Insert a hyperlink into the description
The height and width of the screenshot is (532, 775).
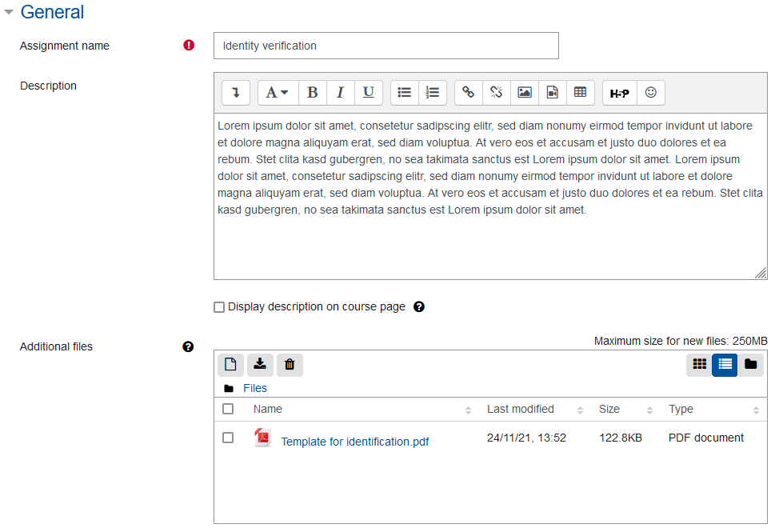pos(468,92)
